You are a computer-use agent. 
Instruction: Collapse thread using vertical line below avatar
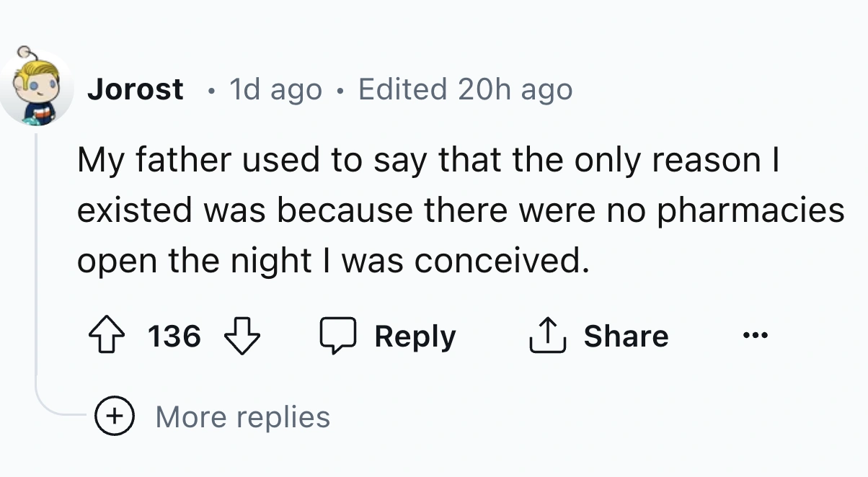click(x=36, y=252)
